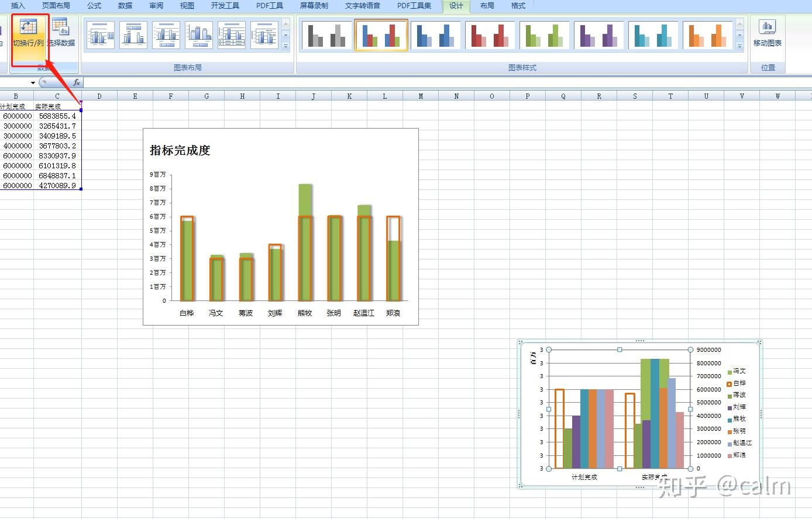Choose the purple chart style

point(598,35)
